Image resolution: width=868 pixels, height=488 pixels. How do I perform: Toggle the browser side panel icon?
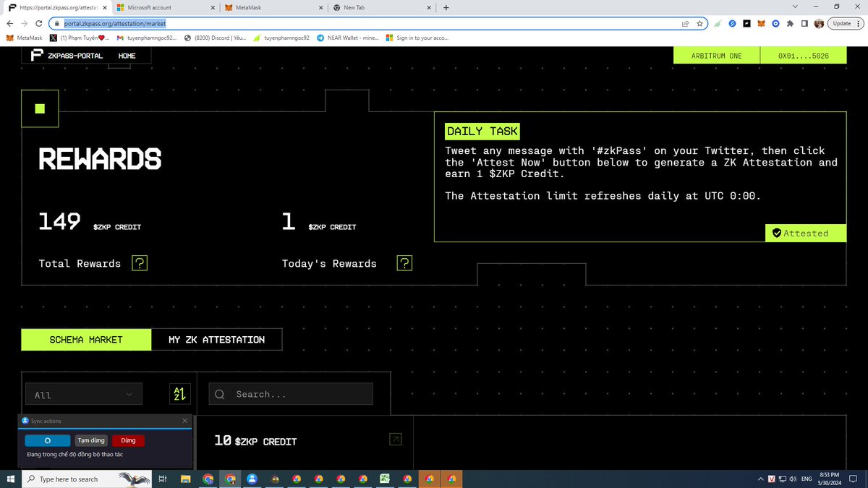(804, 23)
